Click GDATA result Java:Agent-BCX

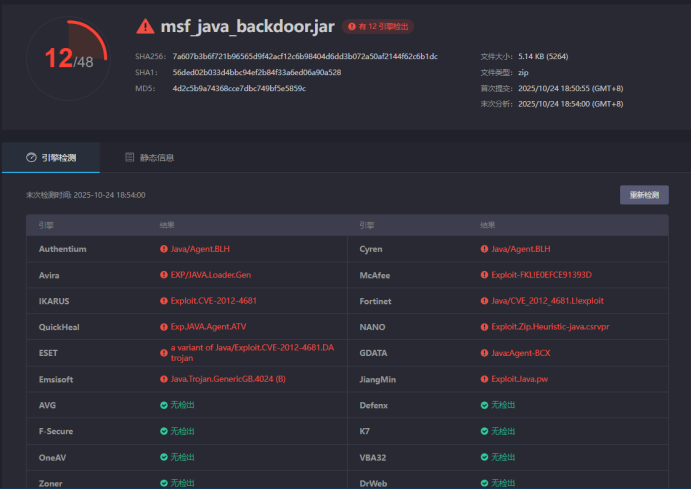pyautogui.click(x=520, y=353)
